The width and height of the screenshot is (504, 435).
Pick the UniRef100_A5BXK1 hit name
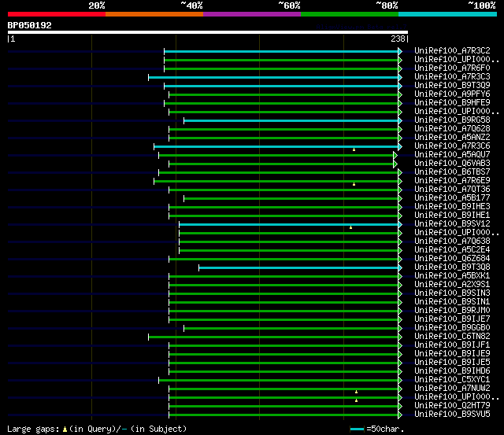click(x=452, y=276)
